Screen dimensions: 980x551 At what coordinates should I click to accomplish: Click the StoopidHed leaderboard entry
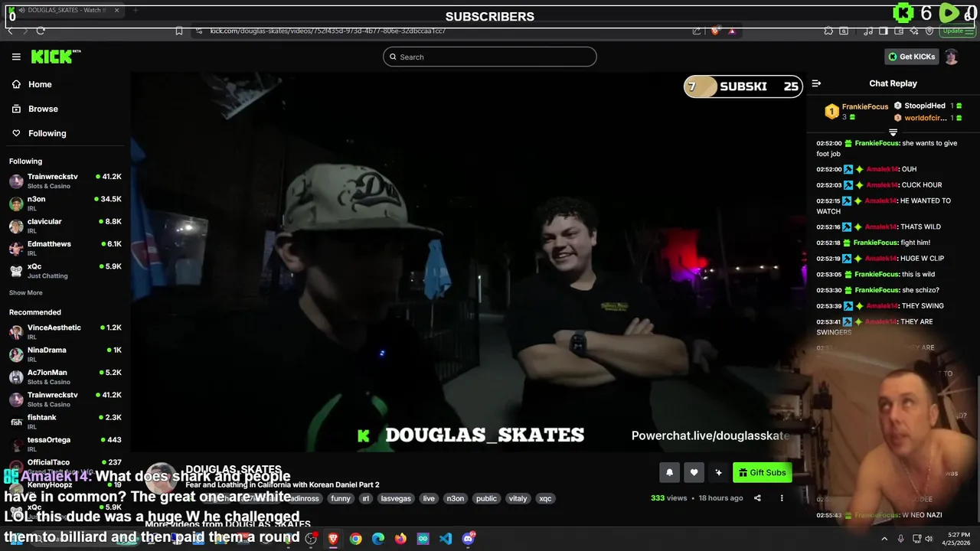point(928,106)
